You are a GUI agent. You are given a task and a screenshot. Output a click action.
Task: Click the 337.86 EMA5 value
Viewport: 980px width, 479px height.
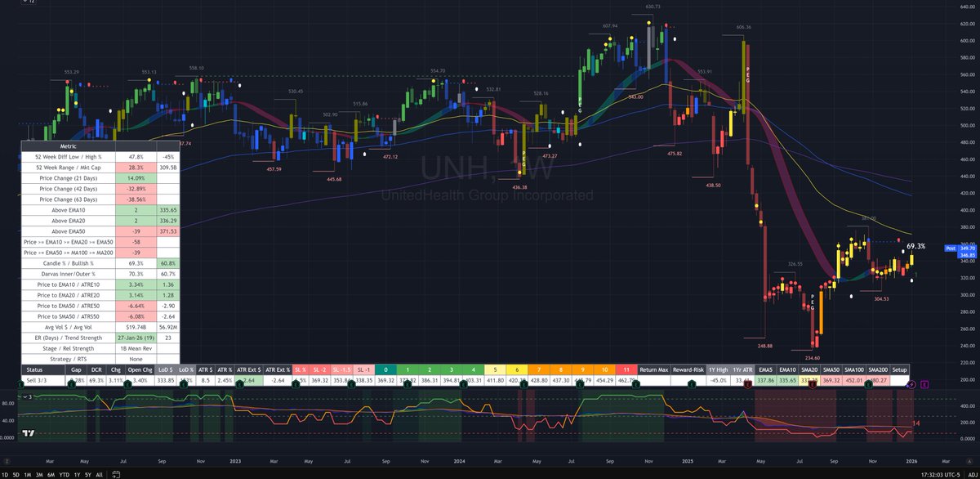tap(767, 381)
